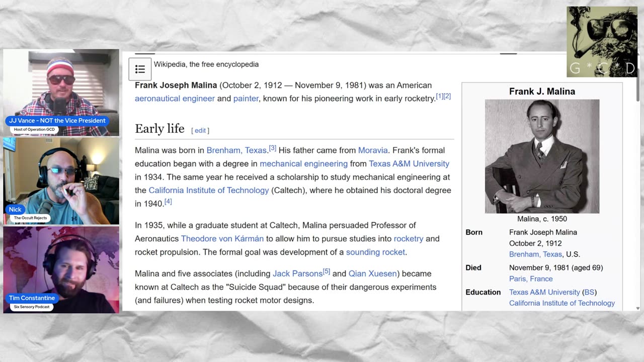This screenshot has width=644, height=362.
Task: Follow the Moravia link
Action: point(373,150)
